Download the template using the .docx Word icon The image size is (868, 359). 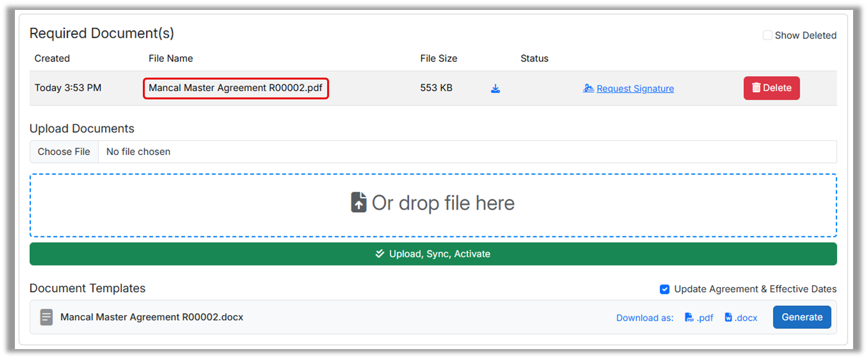click(729, 317)
